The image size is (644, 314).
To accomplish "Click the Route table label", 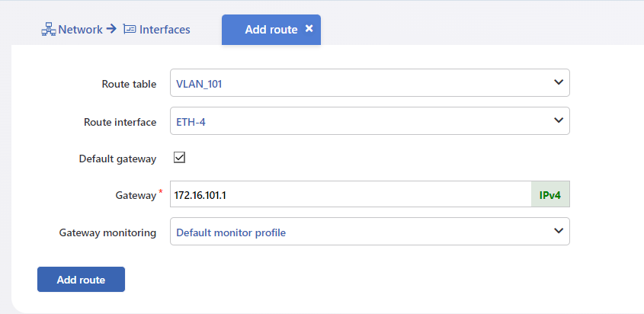I will pyautogui.click(x=129, y=84).
